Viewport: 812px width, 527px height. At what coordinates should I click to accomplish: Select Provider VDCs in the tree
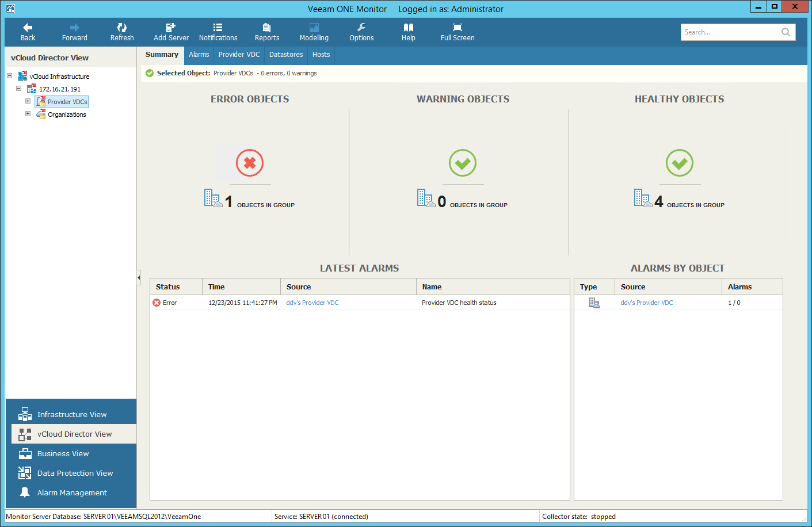point(67,102)
